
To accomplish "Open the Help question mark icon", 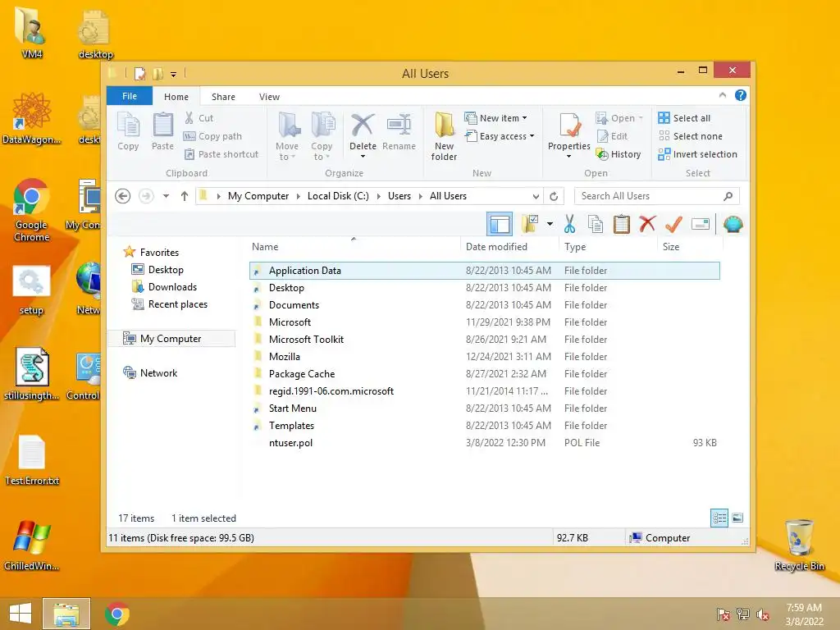I will [x=741, y=95].
